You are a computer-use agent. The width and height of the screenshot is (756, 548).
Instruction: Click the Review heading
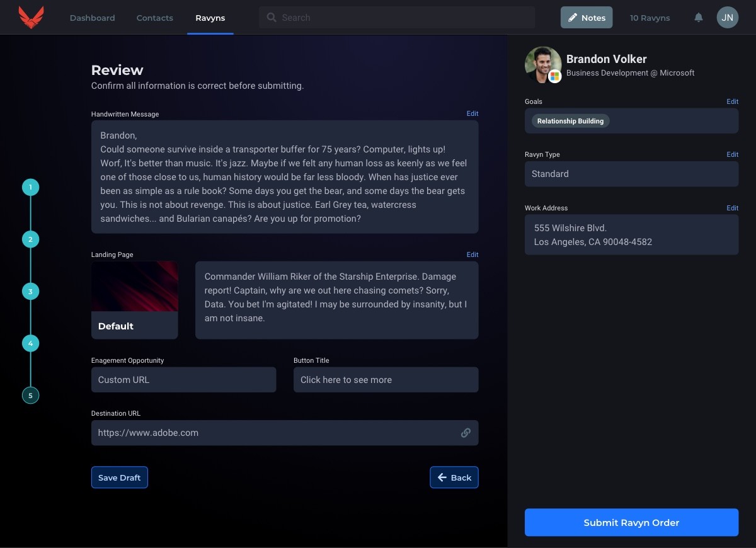click(117, 70)
